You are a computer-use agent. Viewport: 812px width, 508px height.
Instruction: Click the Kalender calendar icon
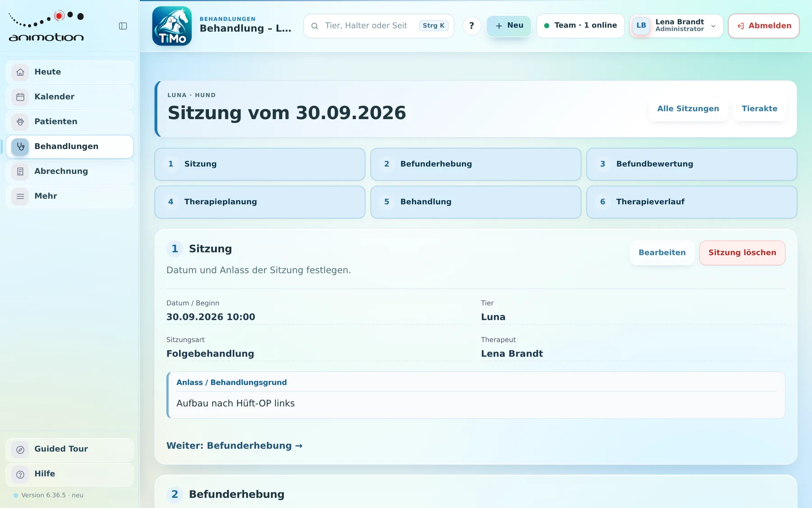tap(20, 97)
